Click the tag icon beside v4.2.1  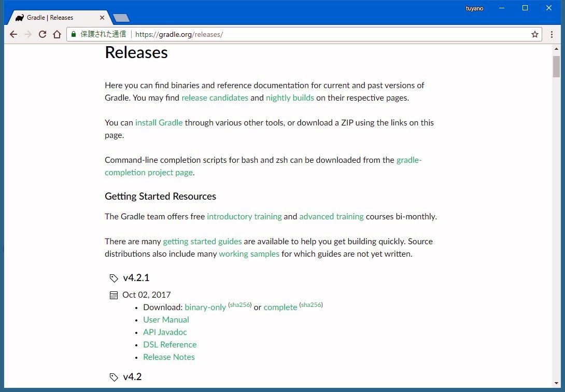pyautogui.click(x=114, y=278)
